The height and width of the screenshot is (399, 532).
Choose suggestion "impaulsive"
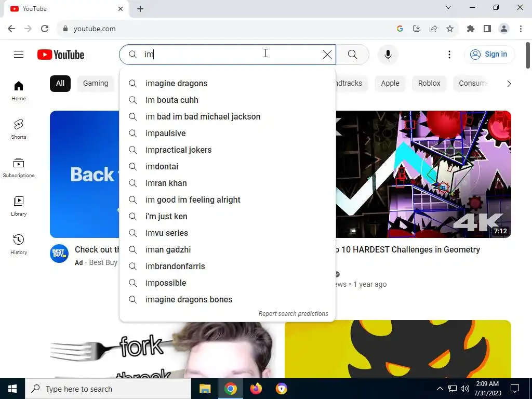(x=228, y=134)
